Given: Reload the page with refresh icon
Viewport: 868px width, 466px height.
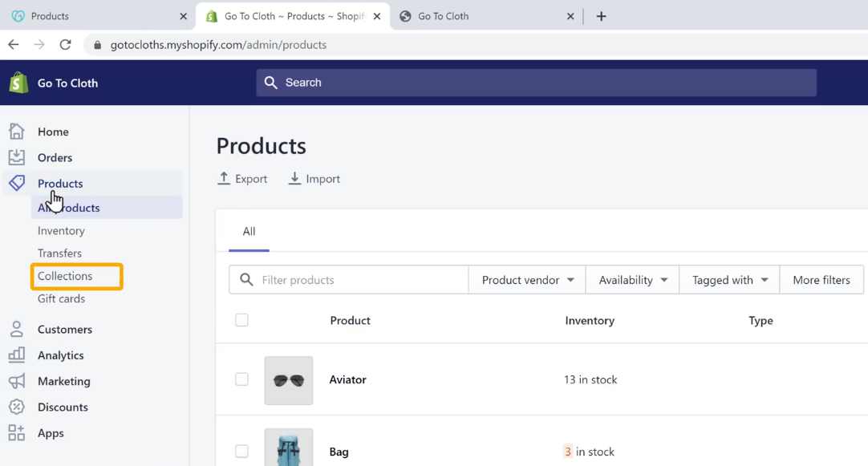Looking at the screenshot, I should [x=65, y=45].
